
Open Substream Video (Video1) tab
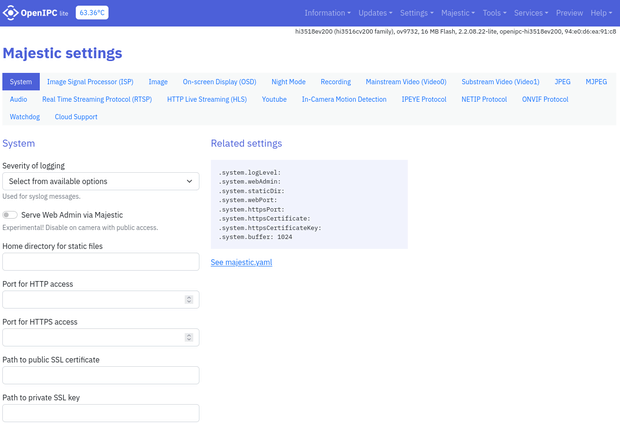(x=501, y=82)
